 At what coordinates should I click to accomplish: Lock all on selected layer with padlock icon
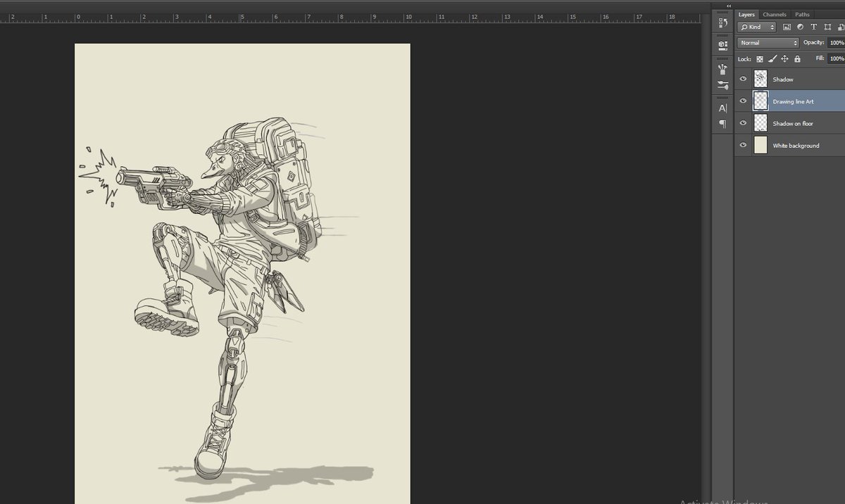click(x=796, y=58)
